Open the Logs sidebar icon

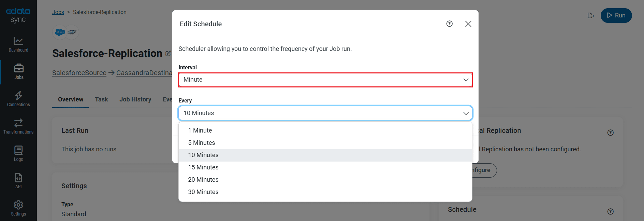tap(18, 154)
